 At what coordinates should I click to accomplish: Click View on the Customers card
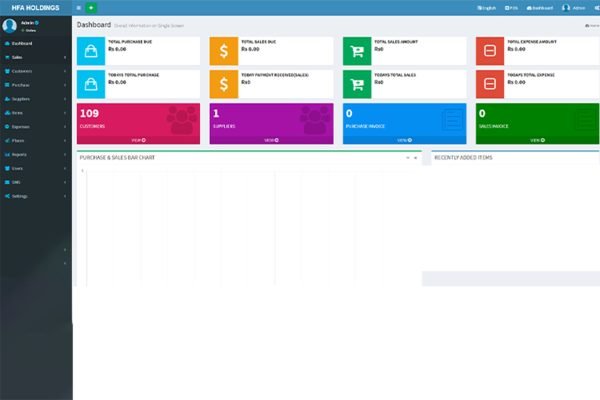(138, 140)
